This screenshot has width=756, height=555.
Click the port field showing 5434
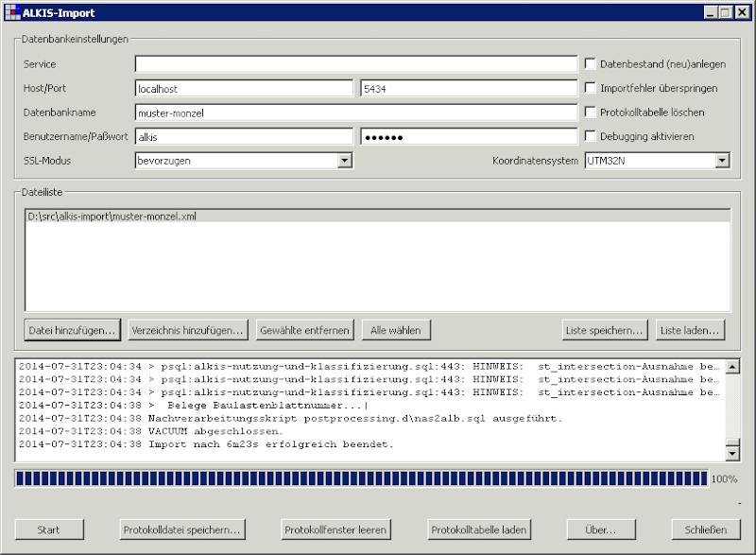pyautogui.click(x=469, y=88)
